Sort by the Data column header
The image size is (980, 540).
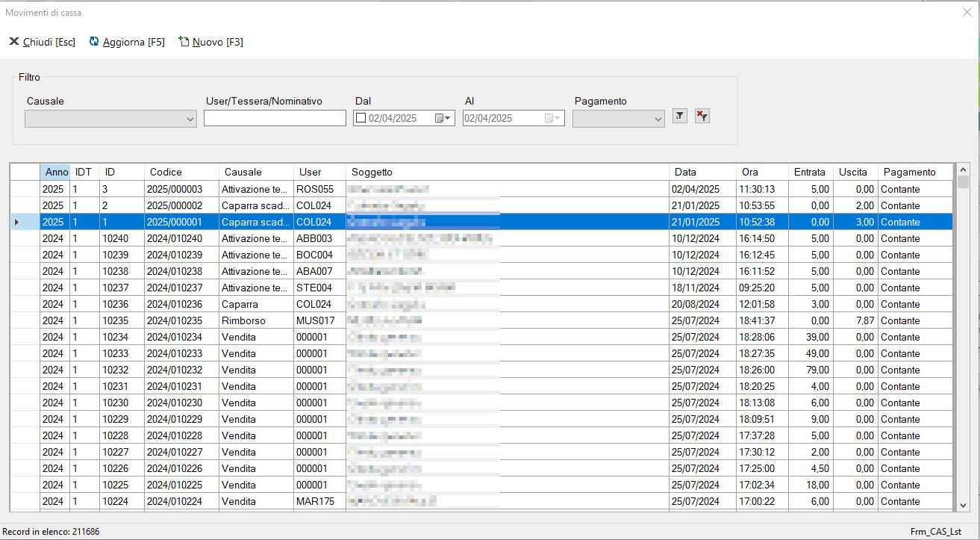coord(702,172)
